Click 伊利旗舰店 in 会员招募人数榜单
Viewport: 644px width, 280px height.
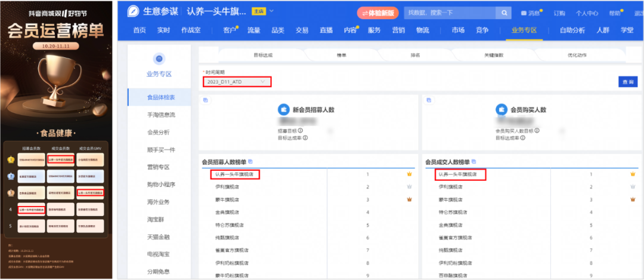pos(228,187)
